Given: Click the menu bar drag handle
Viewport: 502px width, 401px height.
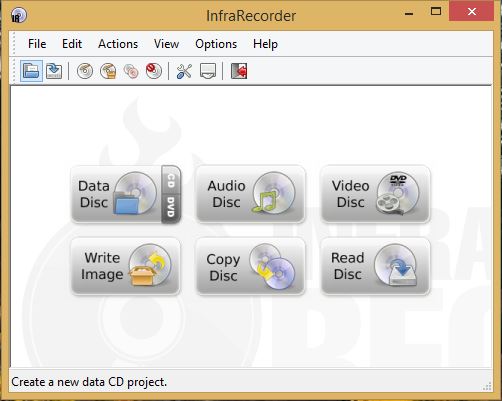Looking at the screenshot, I should (x=14, y=44).
